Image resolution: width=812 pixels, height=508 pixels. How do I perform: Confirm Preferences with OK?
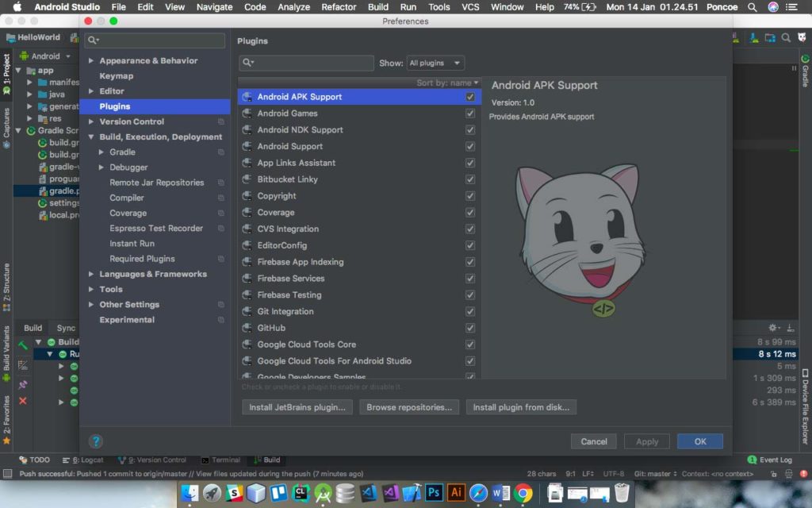700,441
